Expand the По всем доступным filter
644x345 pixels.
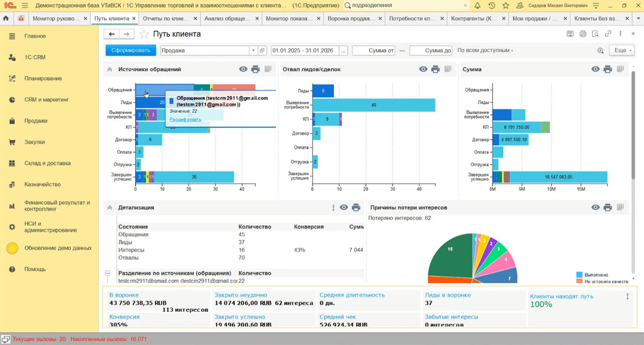(x=485, y=51)
